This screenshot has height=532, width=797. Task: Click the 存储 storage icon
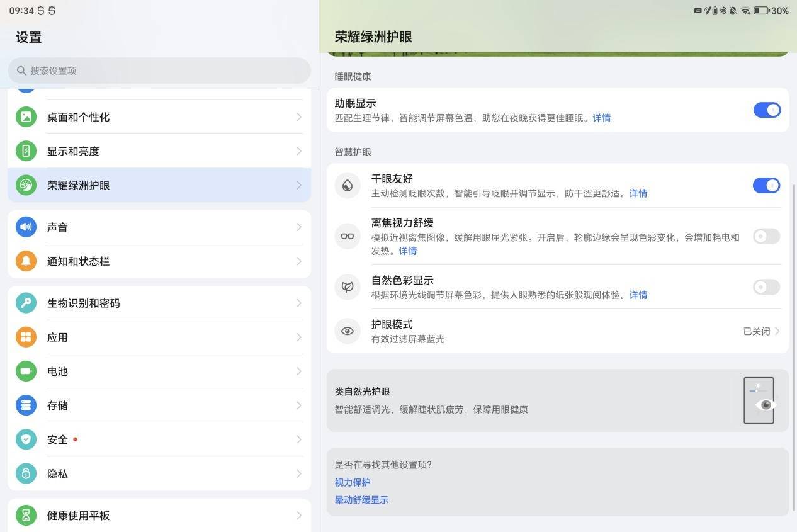coord(26,405)
